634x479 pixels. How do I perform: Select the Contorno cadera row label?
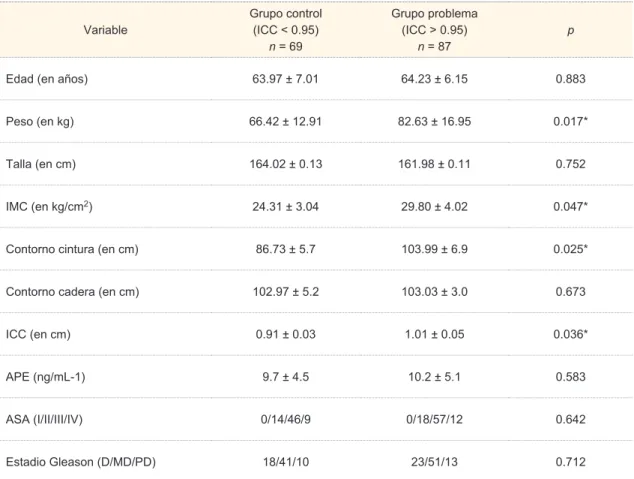click(x=72, y=291)
